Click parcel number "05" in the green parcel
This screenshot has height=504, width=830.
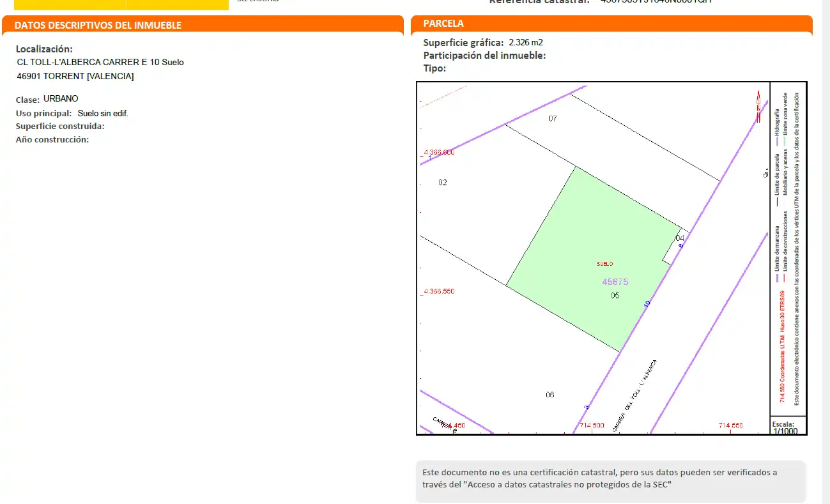click(615, 295)
